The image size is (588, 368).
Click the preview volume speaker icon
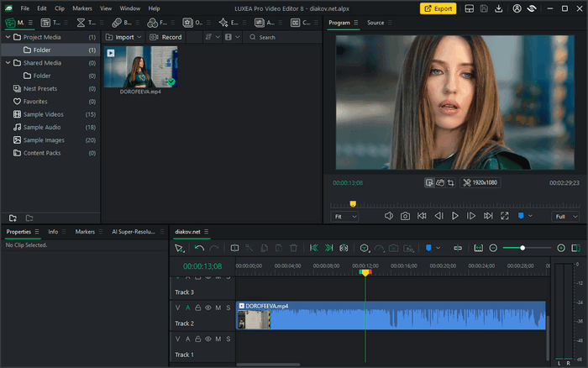pyautogui.click(x=389, y=216)
